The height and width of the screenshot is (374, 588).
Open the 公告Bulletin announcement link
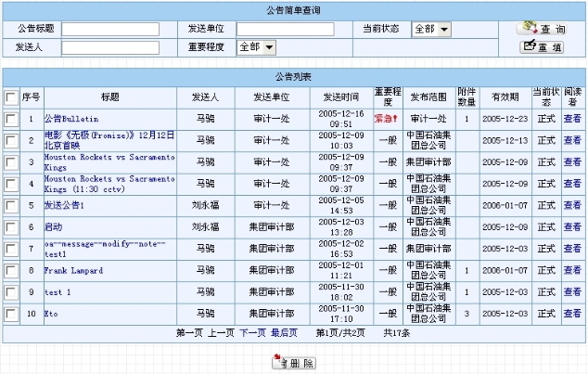(x=70, y=119)
